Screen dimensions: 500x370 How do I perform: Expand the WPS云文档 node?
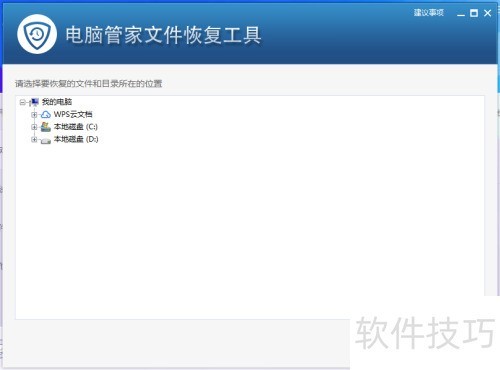[x=34, y=115]
